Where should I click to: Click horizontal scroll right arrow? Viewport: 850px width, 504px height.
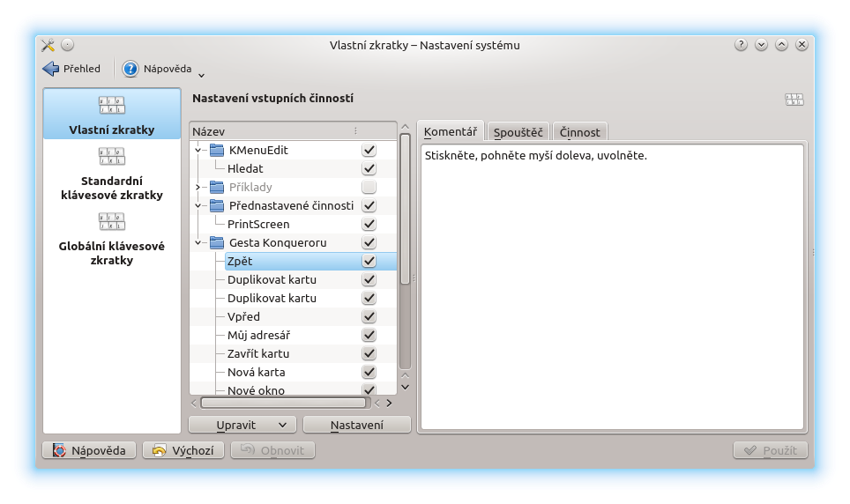[x=389, y=403]
